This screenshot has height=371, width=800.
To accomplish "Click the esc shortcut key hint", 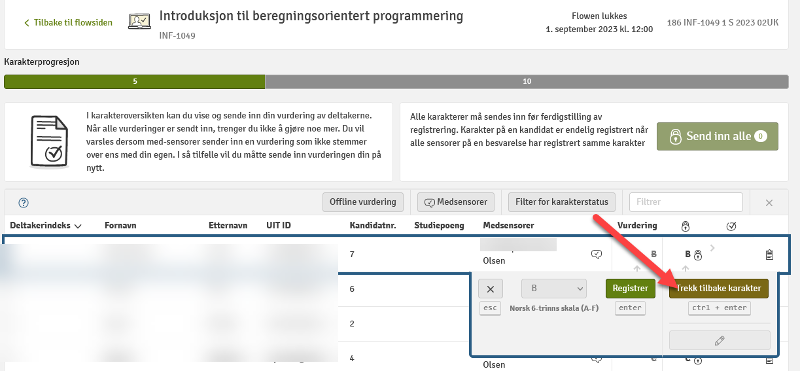I will (490, 308).
